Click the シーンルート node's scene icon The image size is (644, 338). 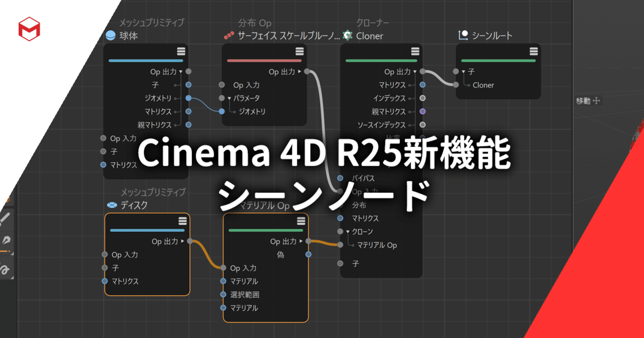(x=464, y=35)
